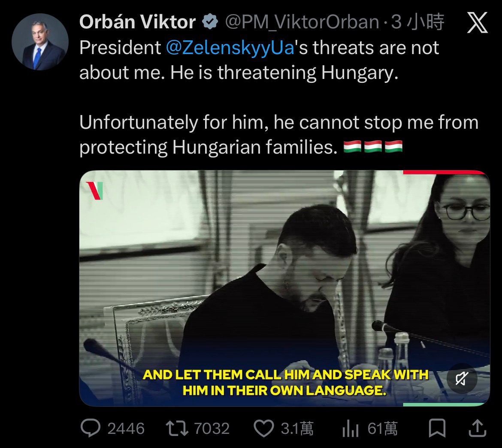The image size is (502, 448).
Task: Bookmark this post
Action: 437,428
